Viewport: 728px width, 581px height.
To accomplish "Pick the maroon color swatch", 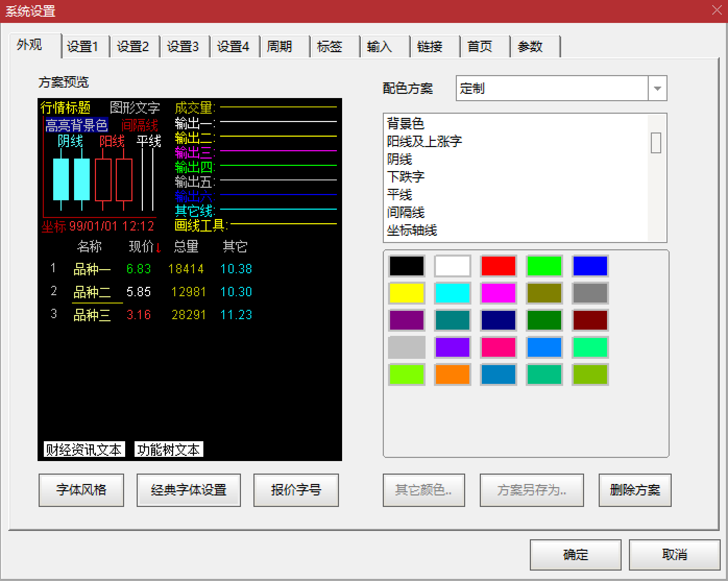I will pos(590,320).
